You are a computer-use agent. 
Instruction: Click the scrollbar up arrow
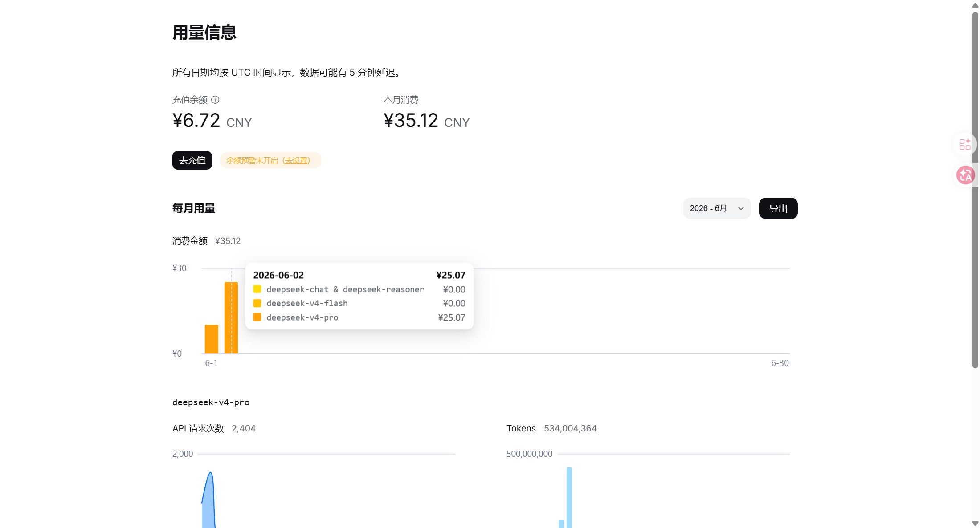click(x=975, y=5)
